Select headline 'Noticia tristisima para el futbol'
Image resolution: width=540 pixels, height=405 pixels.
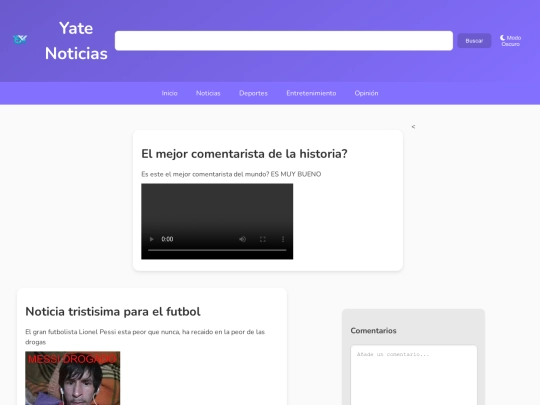point(113,312)
